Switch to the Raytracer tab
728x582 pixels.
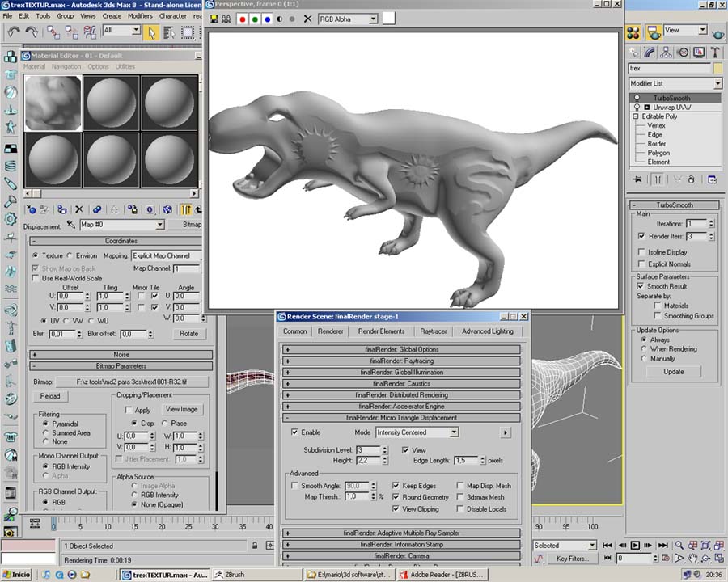pyautogui.click(x=434, y=331)
